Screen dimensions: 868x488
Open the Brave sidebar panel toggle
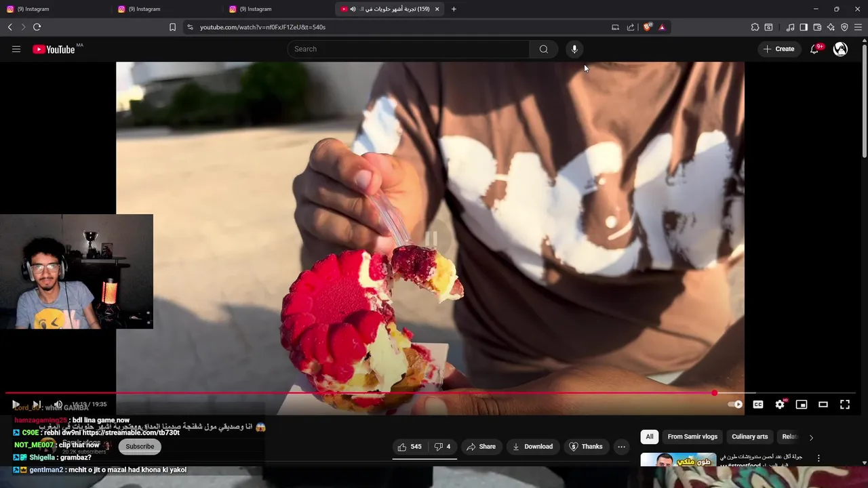click(x=804, y=27)
